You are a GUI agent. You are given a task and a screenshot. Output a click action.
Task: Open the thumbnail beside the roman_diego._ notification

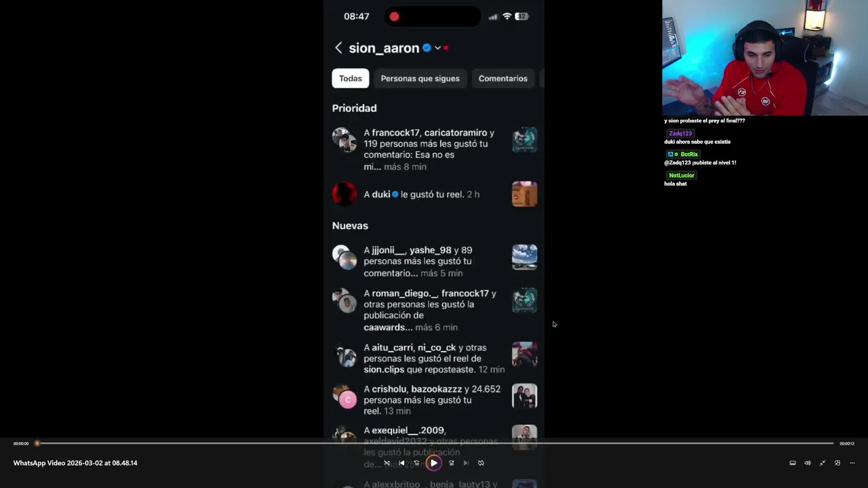(x=524, y=300)
